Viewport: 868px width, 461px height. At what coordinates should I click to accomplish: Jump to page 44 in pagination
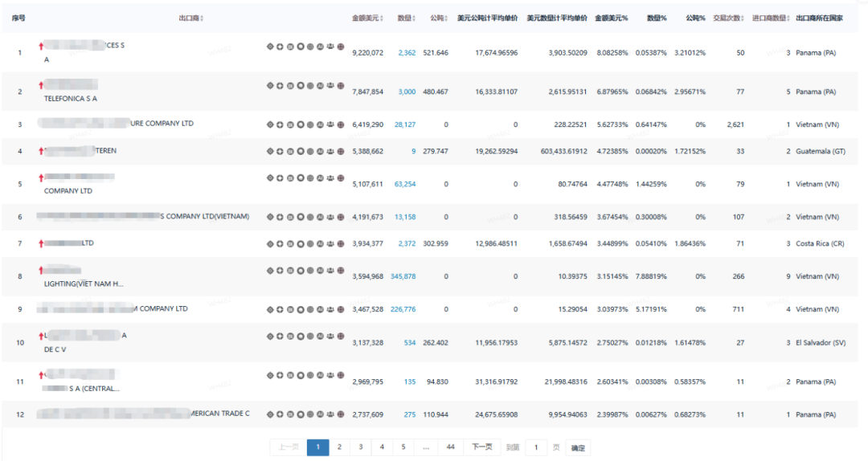pos(450,447)
